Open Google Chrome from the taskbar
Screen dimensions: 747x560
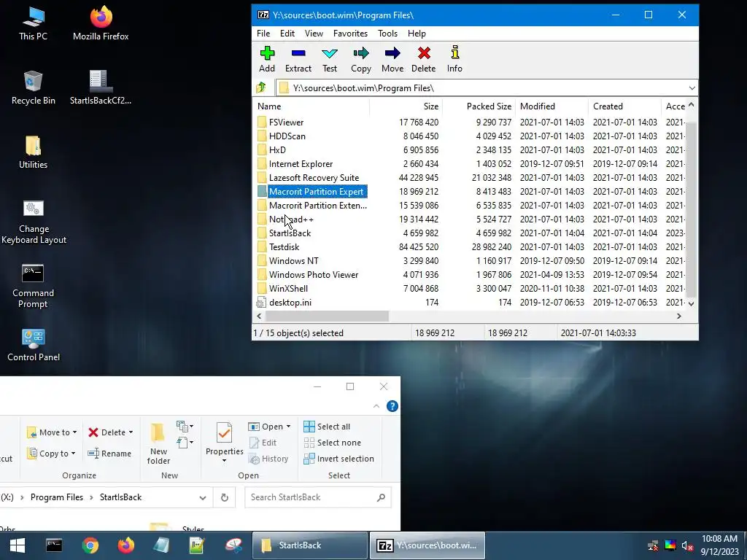(90, 545)
